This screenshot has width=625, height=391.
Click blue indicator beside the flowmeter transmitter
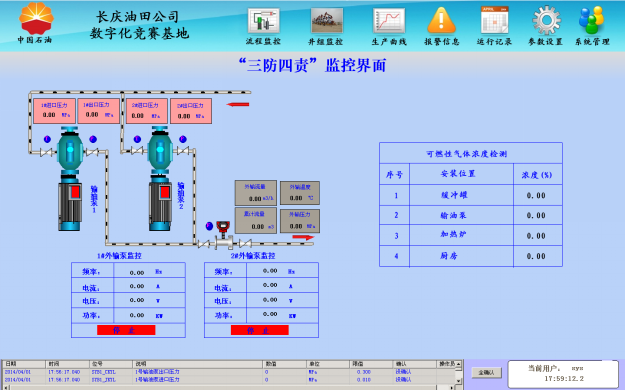(209, 226)
